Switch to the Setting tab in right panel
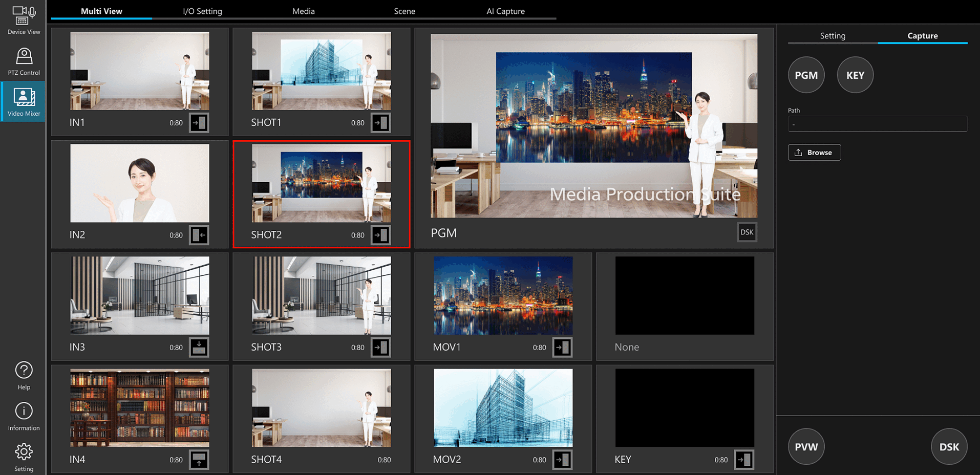The height and width of the screenshot is (475, 980). tap(833, 36)
